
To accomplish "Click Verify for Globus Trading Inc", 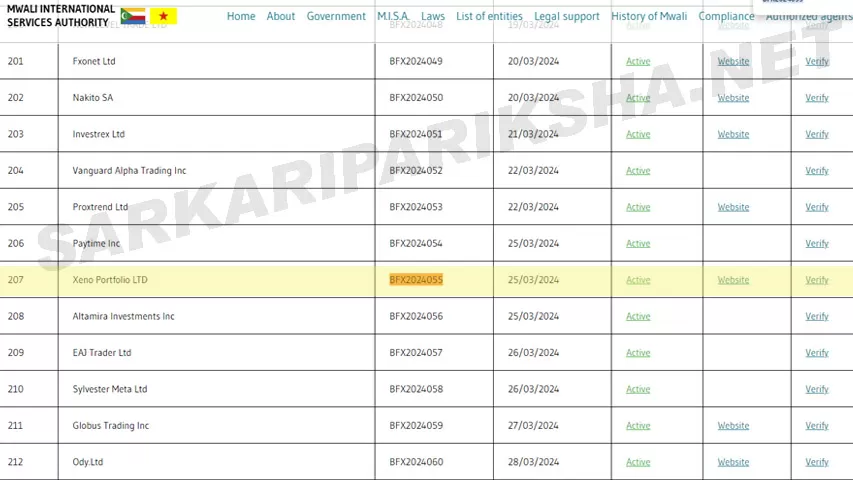I will (817, 426).
